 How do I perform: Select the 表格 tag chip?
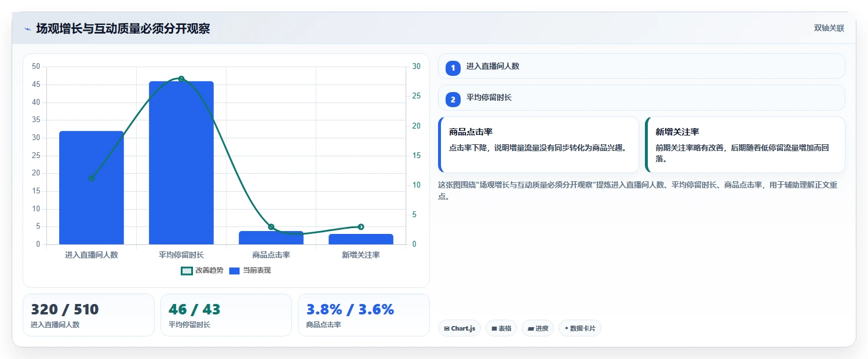pyautogui.click(x=501, y=328)
